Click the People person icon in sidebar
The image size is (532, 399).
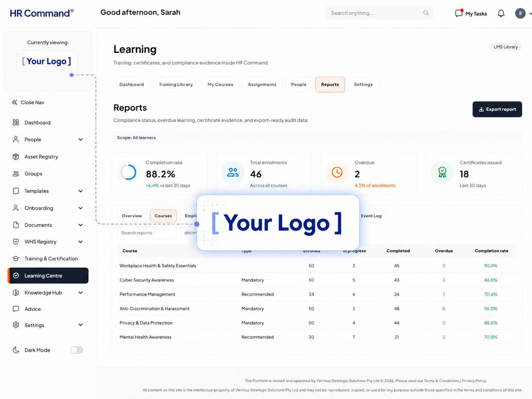pyautogui.click(x=16, y=139)
